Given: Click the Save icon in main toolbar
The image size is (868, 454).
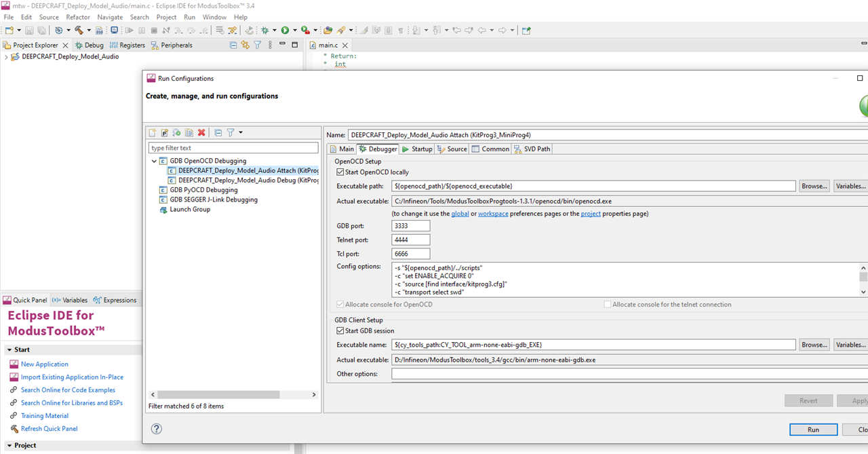Looking at the screenshot, I should coord(29,30).
